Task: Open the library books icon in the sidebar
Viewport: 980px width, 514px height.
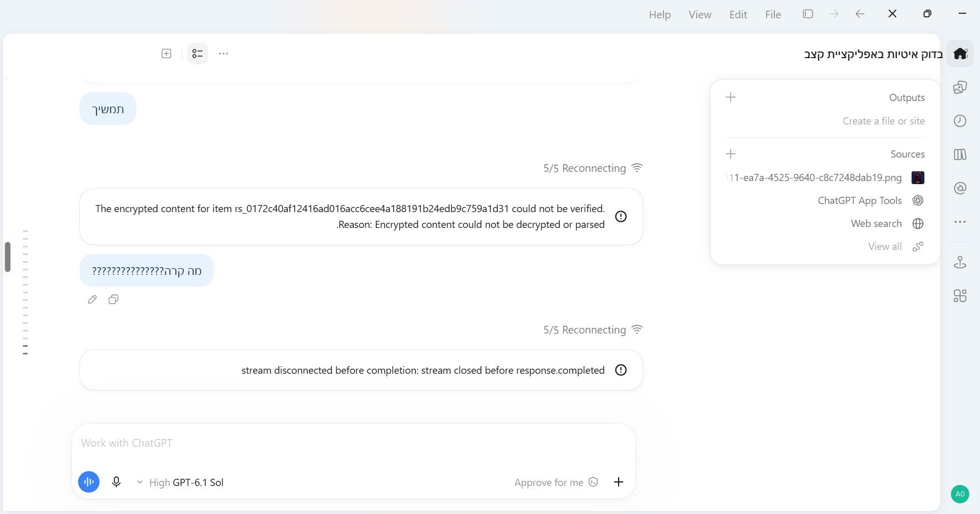Action: (x=960, y=155)
